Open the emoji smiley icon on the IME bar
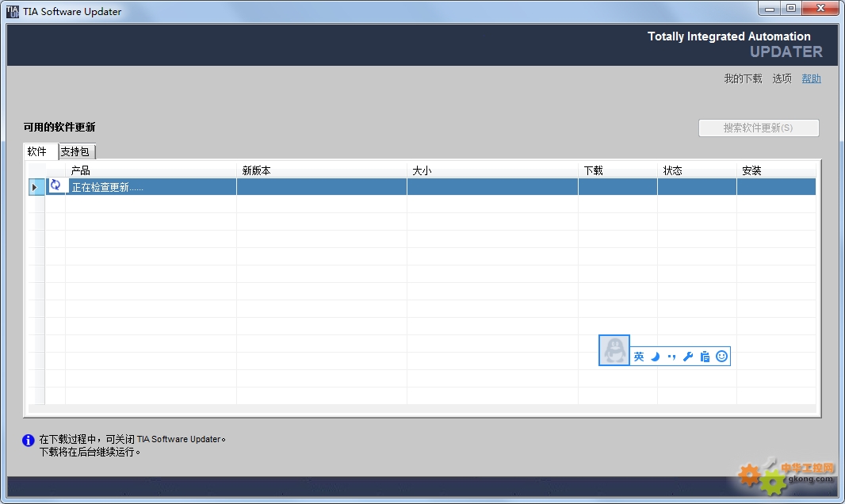This screenshot has width=845, height=504. click(x=721, y=357)
